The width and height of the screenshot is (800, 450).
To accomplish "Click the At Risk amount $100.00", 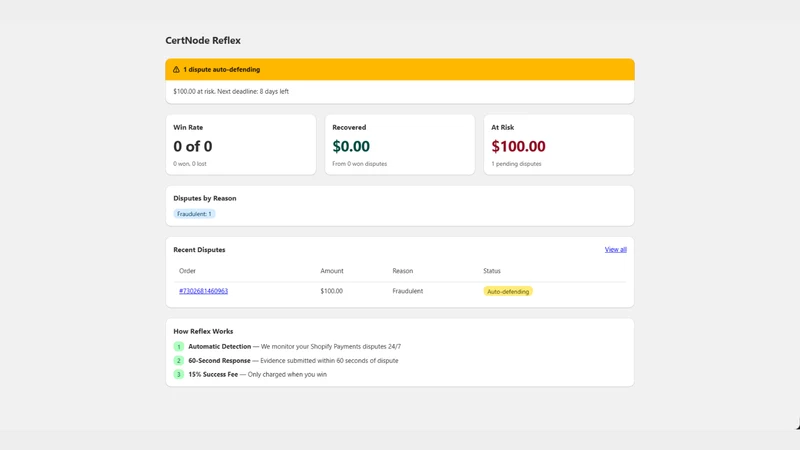I will tap(518, 146).
